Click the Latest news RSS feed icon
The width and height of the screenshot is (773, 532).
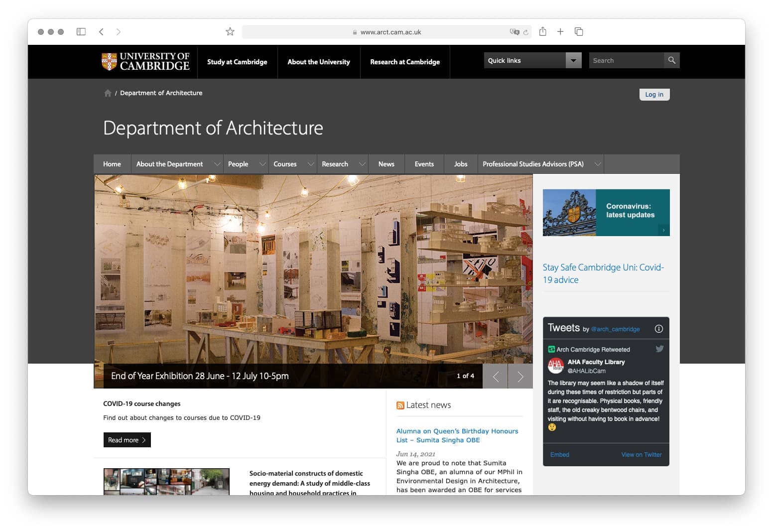pyautogui.click(x=400, y=405)
